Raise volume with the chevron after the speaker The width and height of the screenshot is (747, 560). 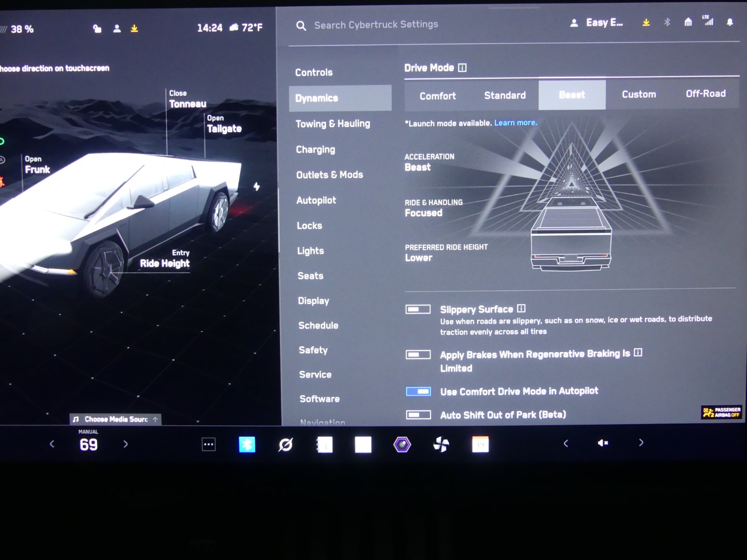tap(641, 442)
